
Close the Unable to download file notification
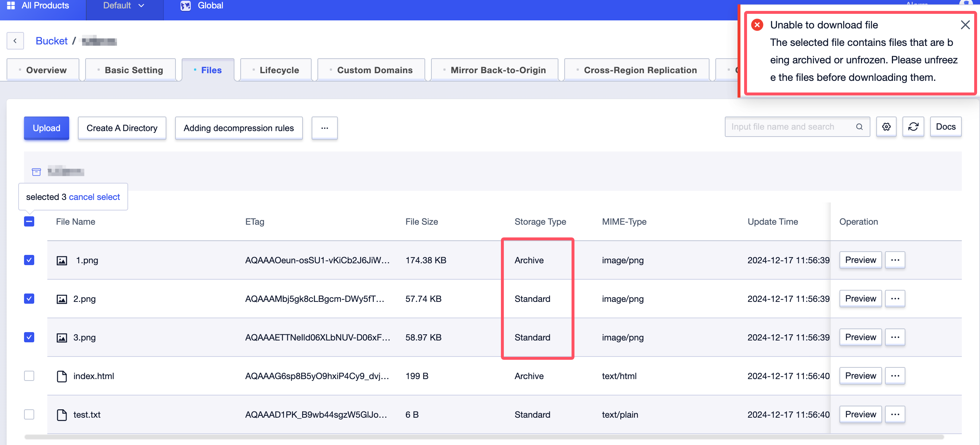(965, 25)
